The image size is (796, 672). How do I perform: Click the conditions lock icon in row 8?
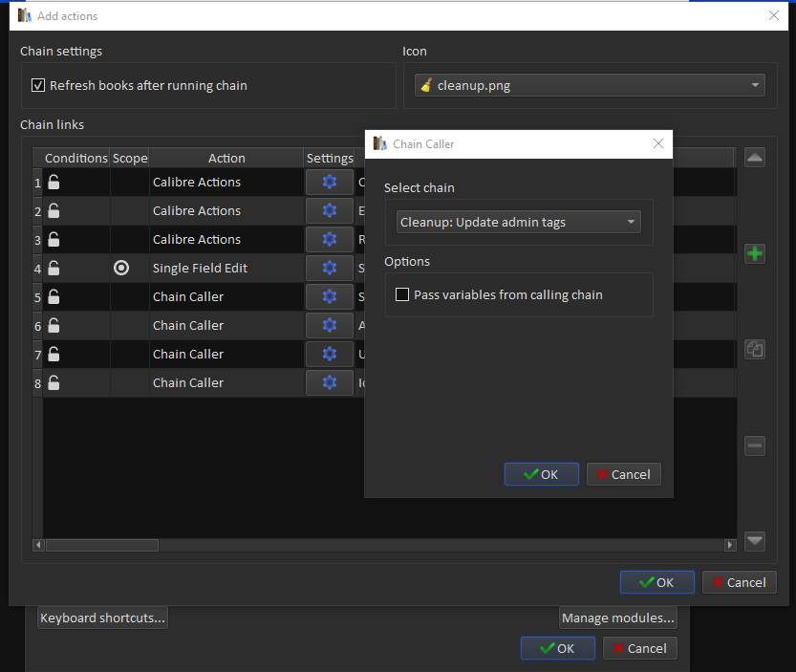54,382
